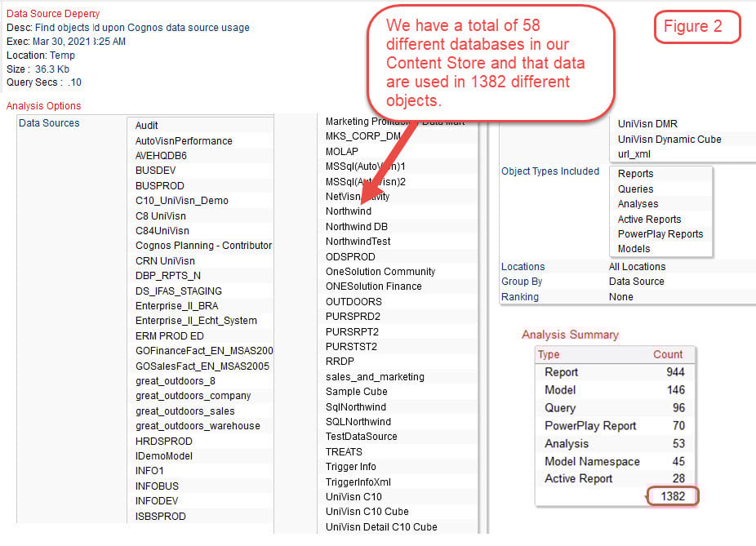Choose great_outdoors_8 data source
Image resolution: width=756 pixels, height=546 pixels.
pos(175,381)
